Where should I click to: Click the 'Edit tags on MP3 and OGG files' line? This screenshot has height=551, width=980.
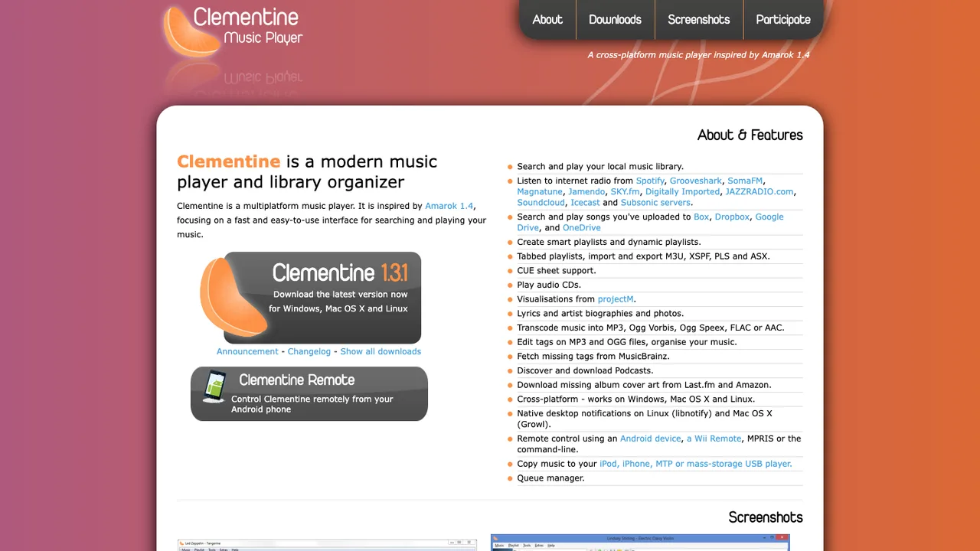pyautogui.click(x=627, y=342)
